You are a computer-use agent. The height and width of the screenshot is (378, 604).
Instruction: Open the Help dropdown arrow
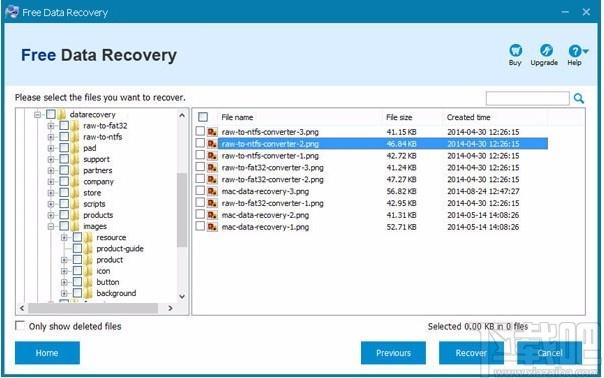(586, 50)
